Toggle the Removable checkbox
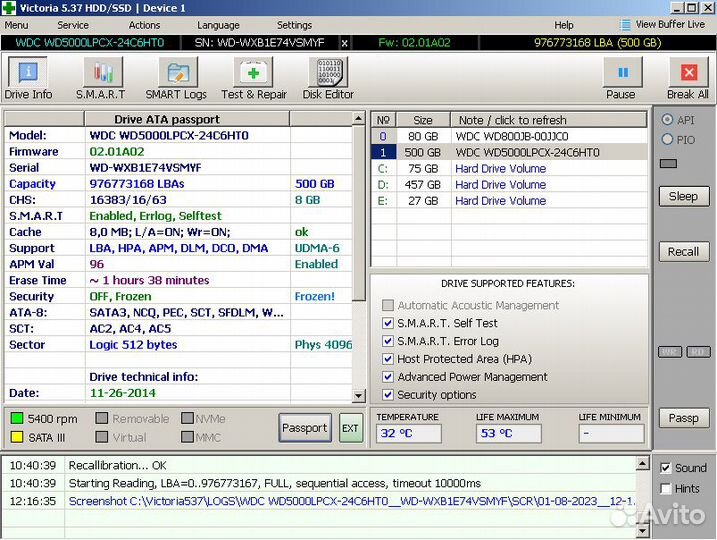 102,418
